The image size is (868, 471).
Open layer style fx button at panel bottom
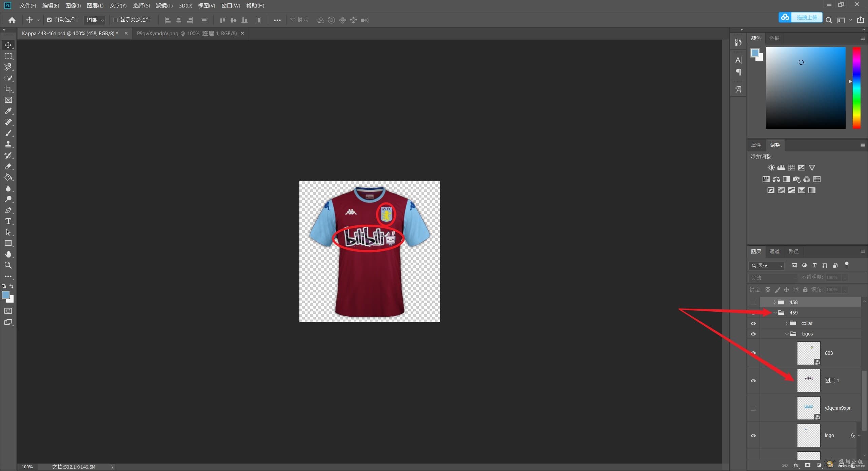coord(796,465)
